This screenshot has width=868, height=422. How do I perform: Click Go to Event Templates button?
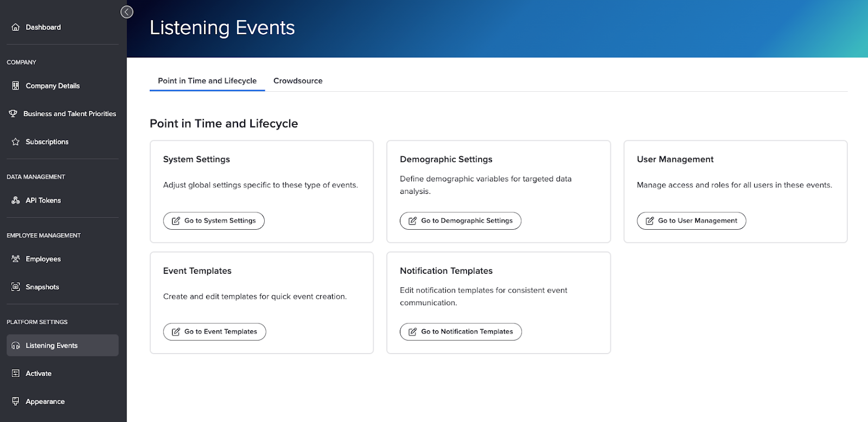pos(215,332)
